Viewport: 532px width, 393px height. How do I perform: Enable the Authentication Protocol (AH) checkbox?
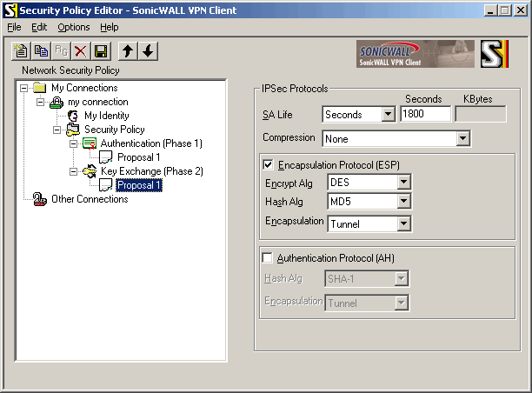[x=268, y=258]
